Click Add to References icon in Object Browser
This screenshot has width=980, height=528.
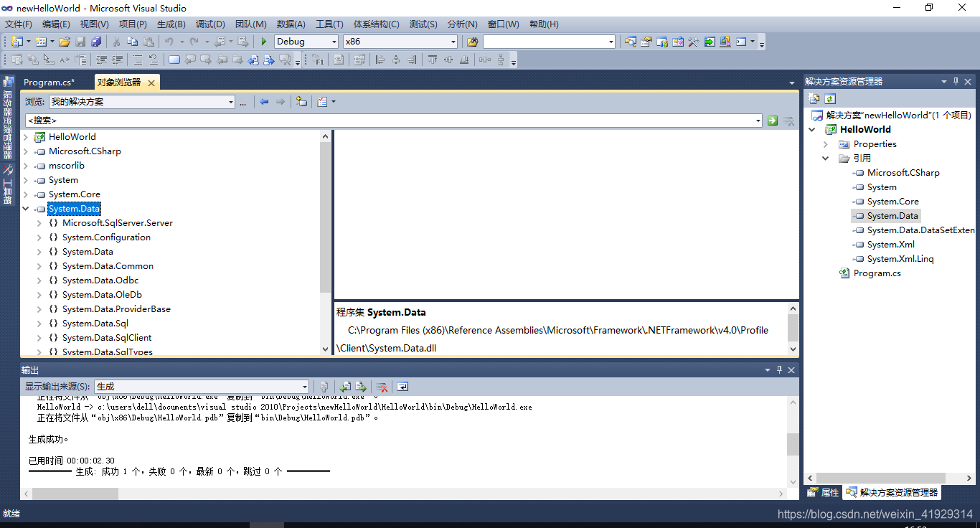(x=301, y=102)
